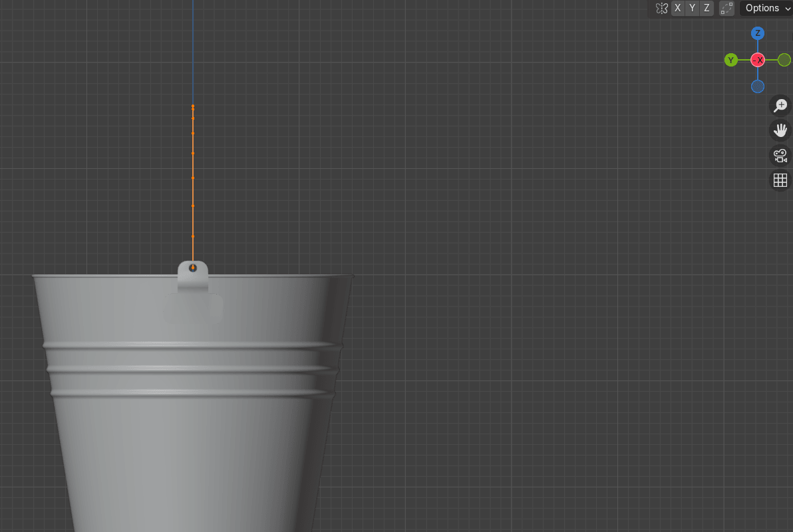
Task: Click the green Y axis gizmo ball
Action: point(731,61)
